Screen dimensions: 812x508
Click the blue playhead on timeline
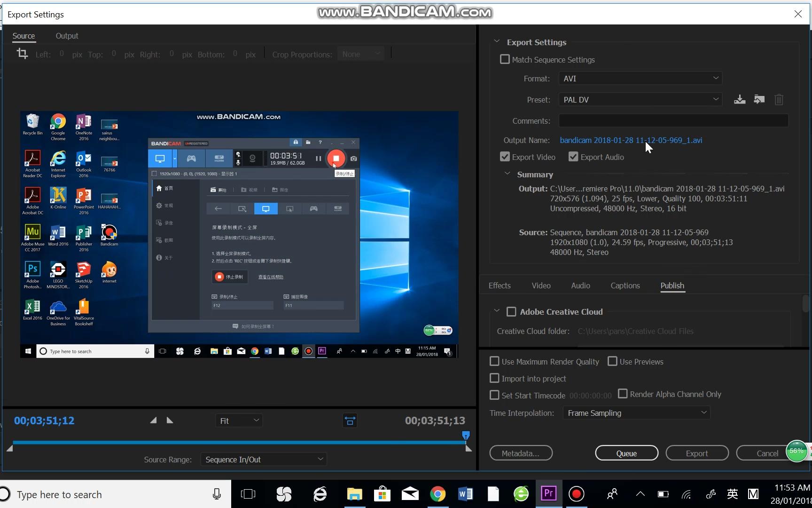click(466, 436)
